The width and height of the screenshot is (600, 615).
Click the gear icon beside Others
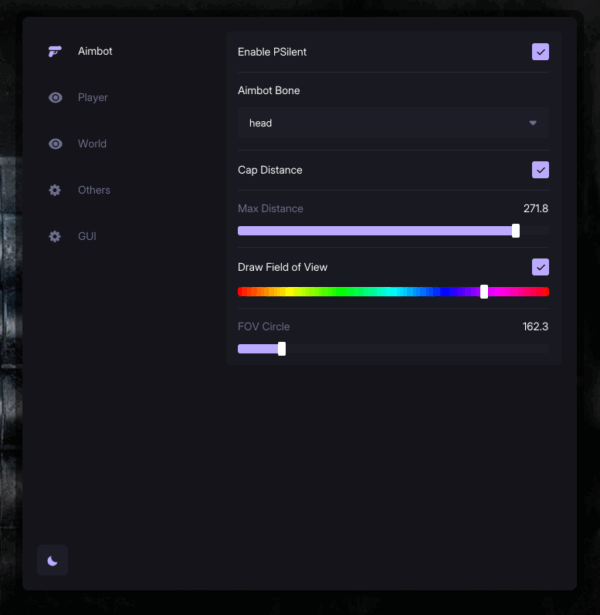click(55, 190)
